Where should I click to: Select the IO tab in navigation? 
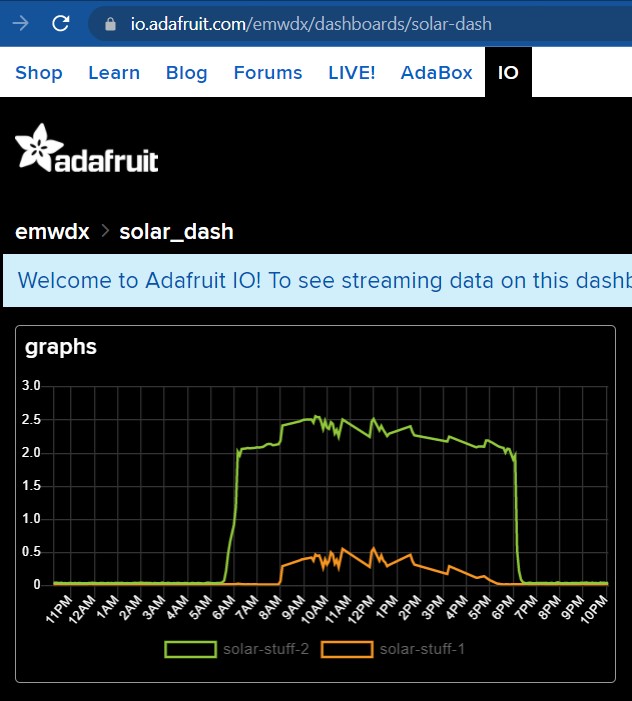[x=508, y=72]
